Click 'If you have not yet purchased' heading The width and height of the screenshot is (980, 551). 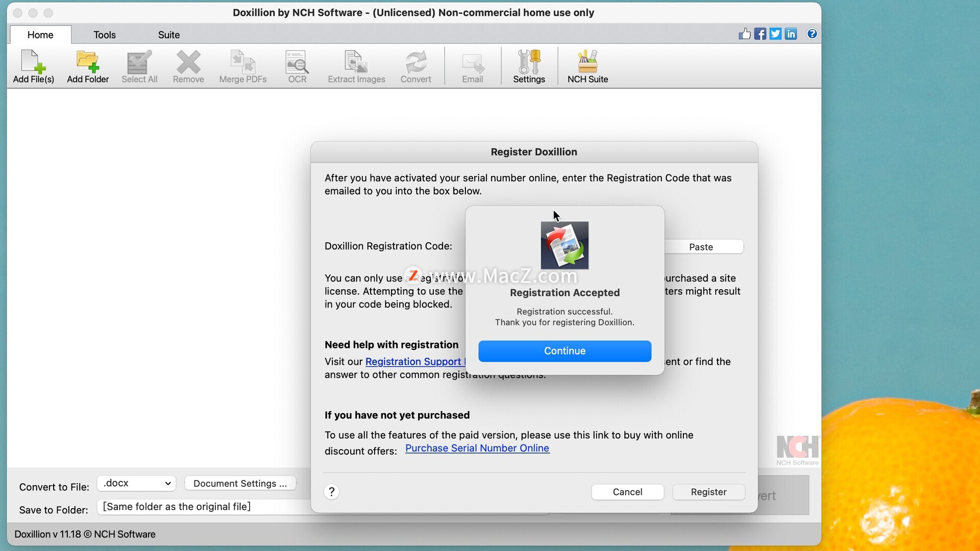coord(397,415)
